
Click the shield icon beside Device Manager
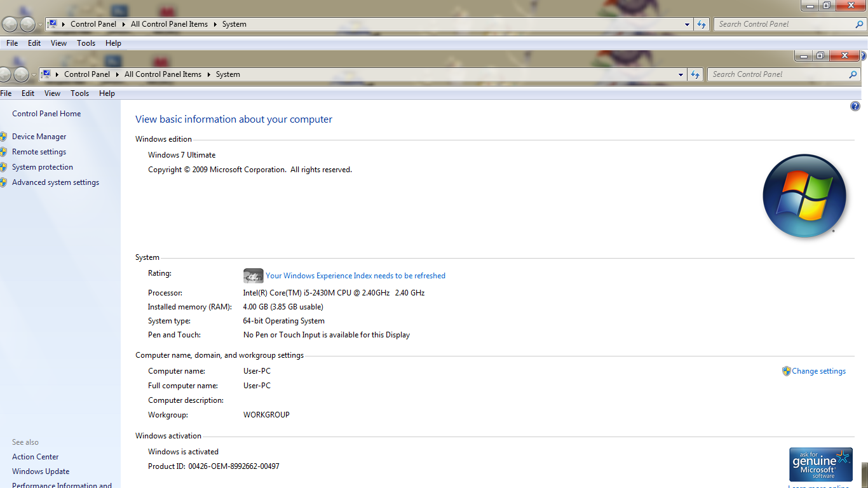pyautogui.click(x=3, y=137)
